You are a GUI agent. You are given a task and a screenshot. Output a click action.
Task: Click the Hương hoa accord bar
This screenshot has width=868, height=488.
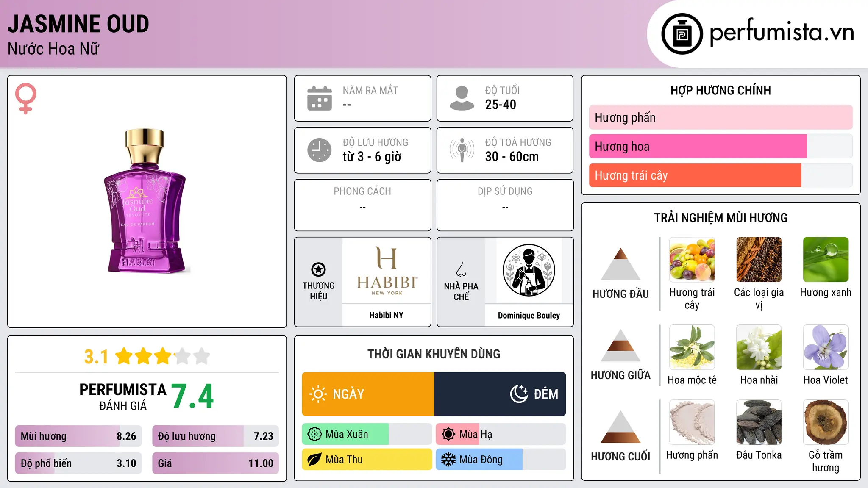721,146
